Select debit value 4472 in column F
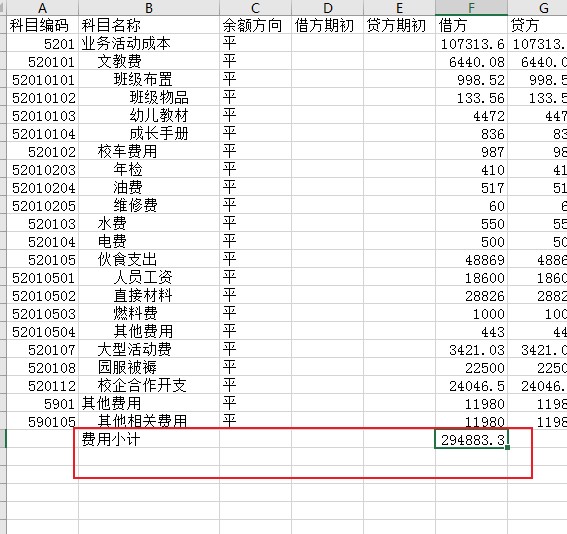This screenshot has height=534, width=567. tap(471, 115)
